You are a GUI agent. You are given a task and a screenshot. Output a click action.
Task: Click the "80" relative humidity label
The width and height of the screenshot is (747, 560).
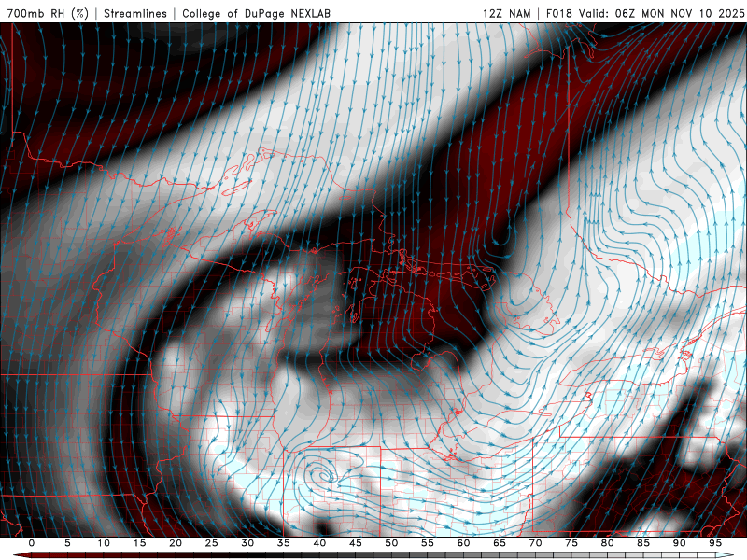click(x=608, y=543)
